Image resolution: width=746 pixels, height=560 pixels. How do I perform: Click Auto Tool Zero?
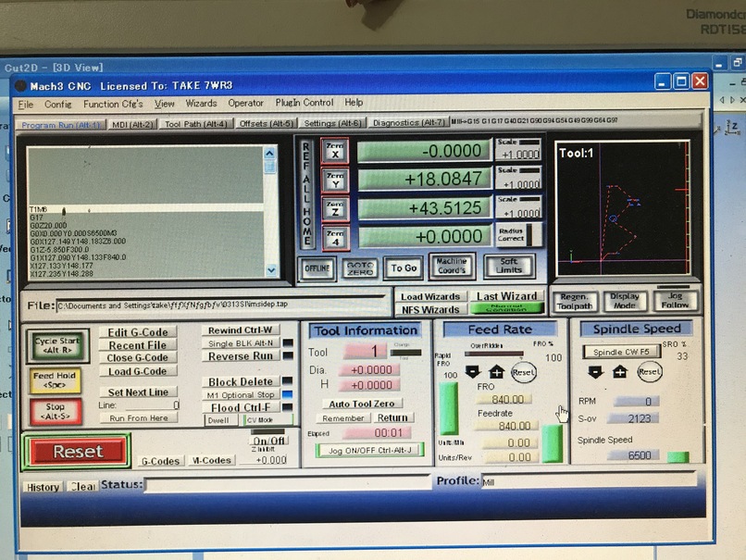tap(362, 404)
